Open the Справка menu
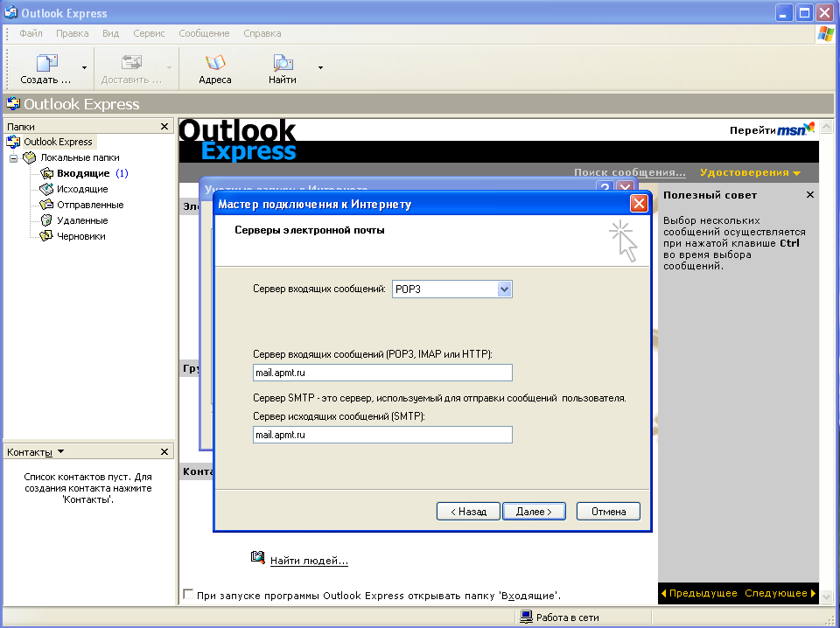Image resolution: width=840 pixels, height=628 pixels. [262, 33]
